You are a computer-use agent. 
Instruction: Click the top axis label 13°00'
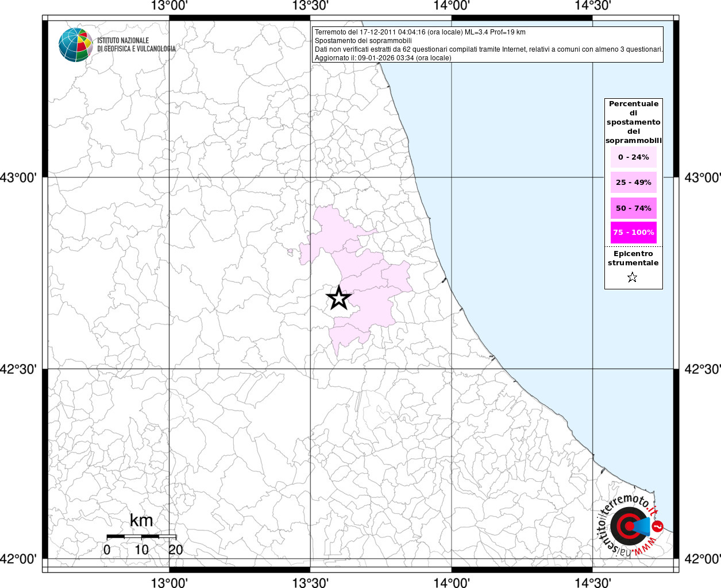(x=169, y=6)
